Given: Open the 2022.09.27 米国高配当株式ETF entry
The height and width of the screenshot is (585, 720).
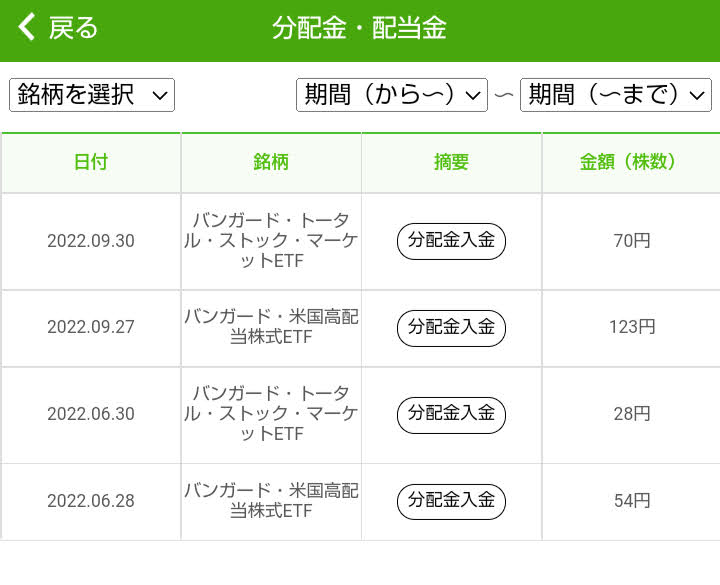Looking at the screenshot, I should pos(271,327).
